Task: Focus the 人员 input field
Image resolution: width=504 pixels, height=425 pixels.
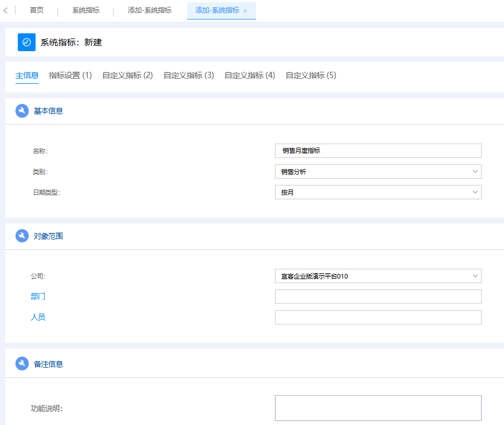Action: 378,317
